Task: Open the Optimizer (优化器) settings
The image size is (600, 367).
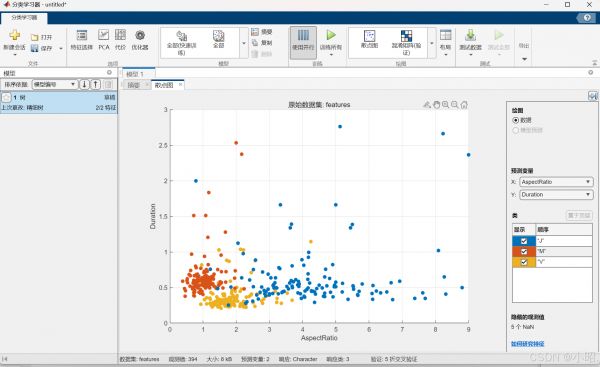Action: (140, 40)
